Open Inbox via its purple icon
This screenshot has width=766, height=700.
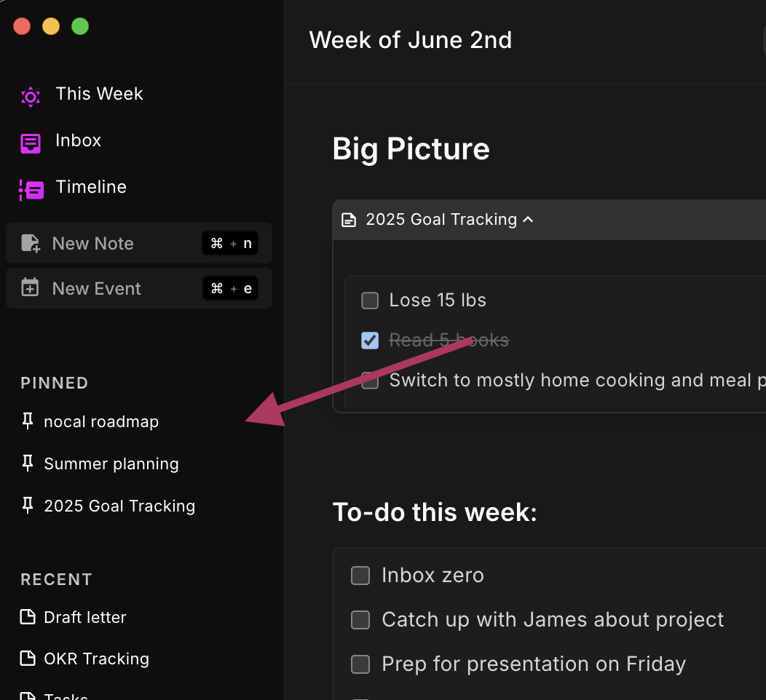[x=31, y=143]
